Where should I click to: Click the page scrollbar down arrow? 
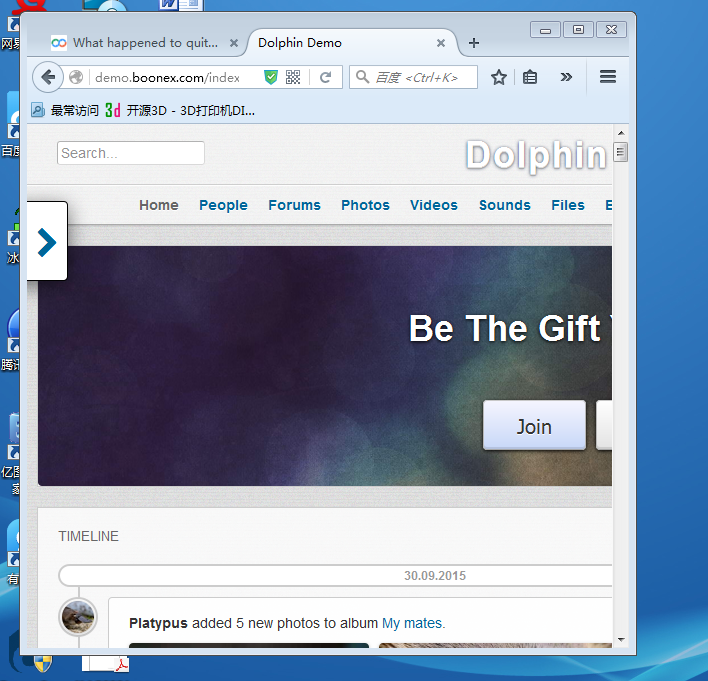(621, 639)
